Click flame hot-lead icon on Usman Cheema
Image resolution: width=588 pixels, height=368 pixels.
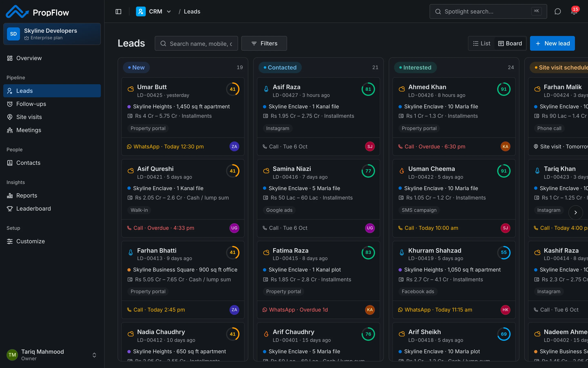click(402, 171)
